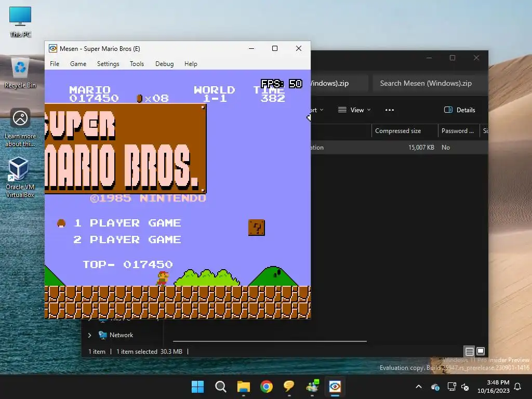Open the notification bell icon
Screen dimensions: 532x399
518,387
